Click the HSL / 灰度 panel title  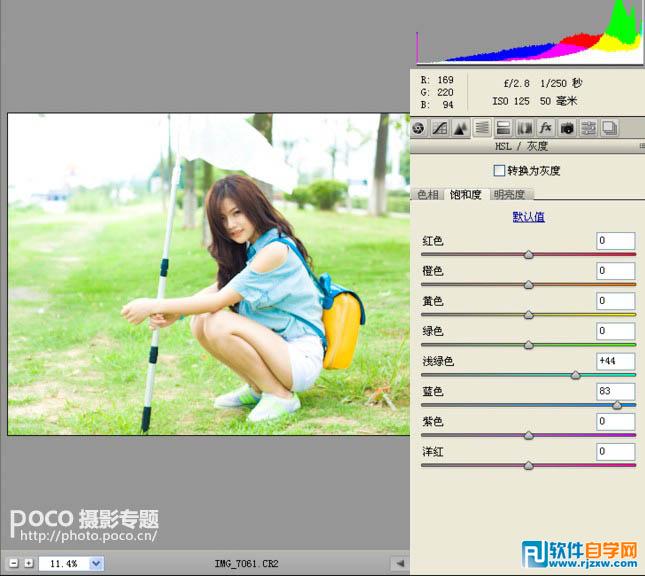tap(521, 146)
